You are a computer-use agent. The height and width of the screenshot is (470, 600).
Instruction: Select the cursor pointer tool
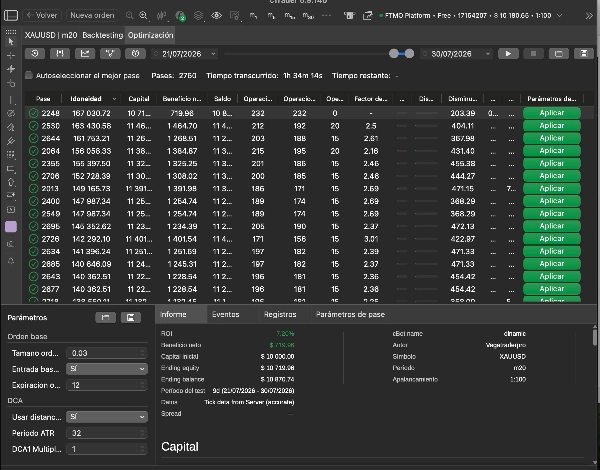(11, 41)
